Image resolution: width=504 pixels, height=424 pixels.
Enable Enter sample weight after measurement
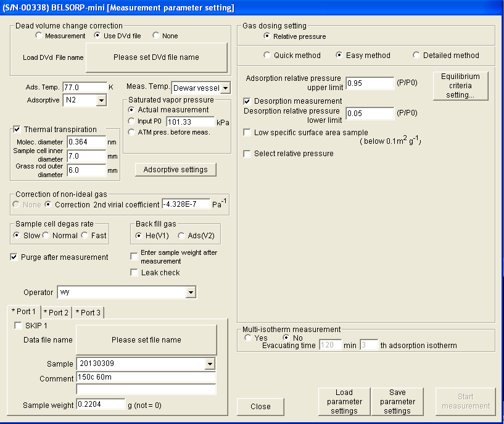pos(134,256)
